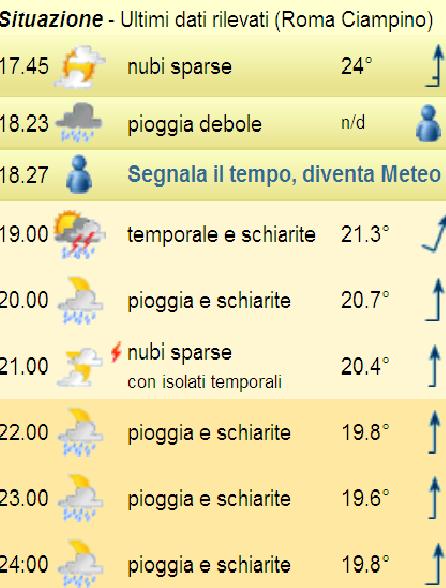Select the 20.4° temperature value
The image size is (446, 588).
point(365,366)
